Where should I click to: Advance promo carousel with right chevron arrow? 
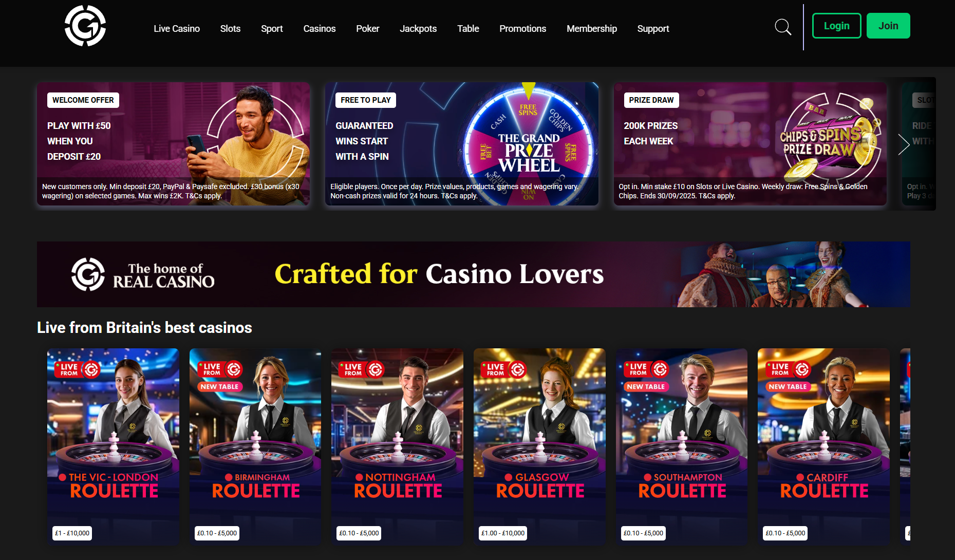[904, 144]
